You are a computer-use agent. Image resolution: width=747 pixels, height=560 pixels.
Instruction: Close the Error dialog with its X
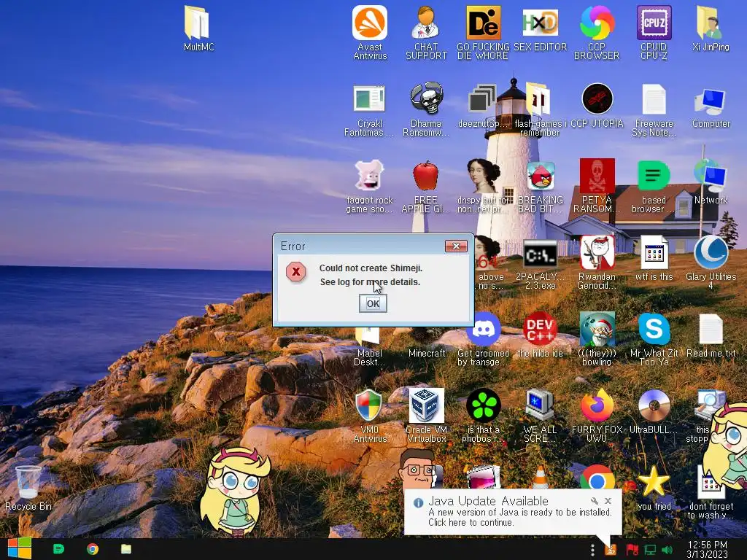pos(456,246)
